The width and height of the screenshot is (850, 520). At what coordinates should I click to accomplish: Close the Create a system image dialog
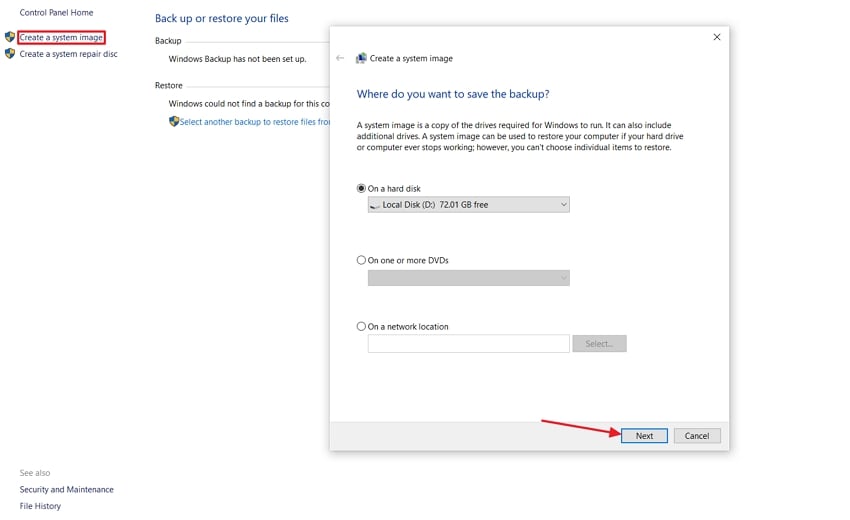[x=717, y=37]
